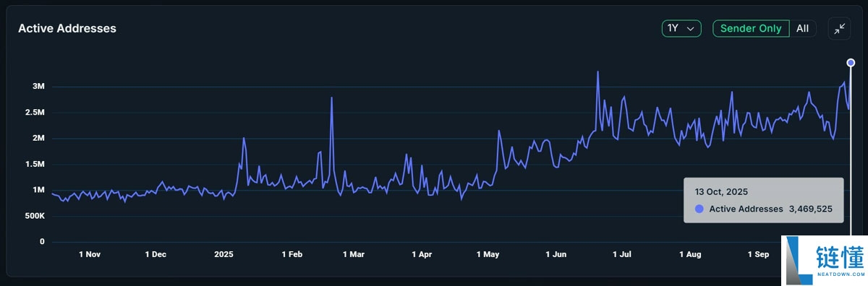The height and width of the screenshot is (286, 868).
Task: Click the 0 y-axis label
Action: point(42,242)
